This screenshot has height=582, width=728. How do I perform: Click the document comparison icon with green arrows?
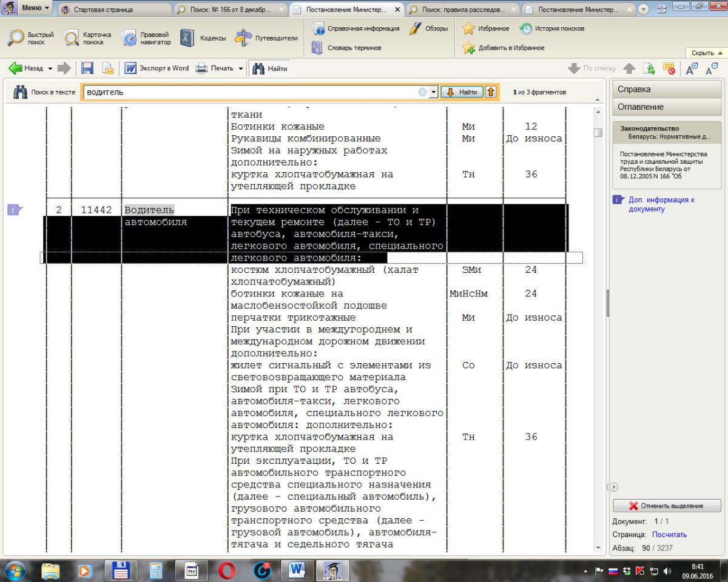tap(649, 69)
